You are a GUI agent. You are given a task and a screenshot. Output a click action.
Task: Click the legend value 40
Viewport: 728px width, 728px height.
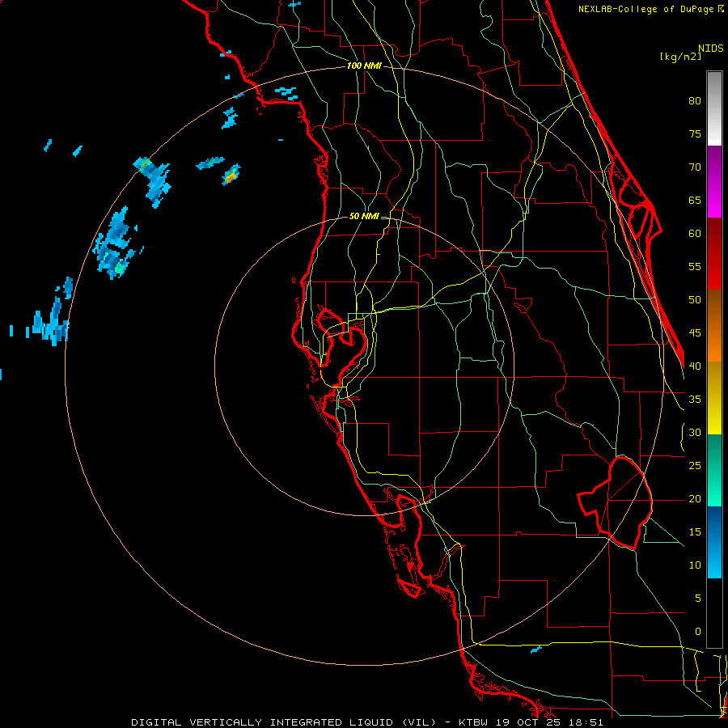click(695, 366)
